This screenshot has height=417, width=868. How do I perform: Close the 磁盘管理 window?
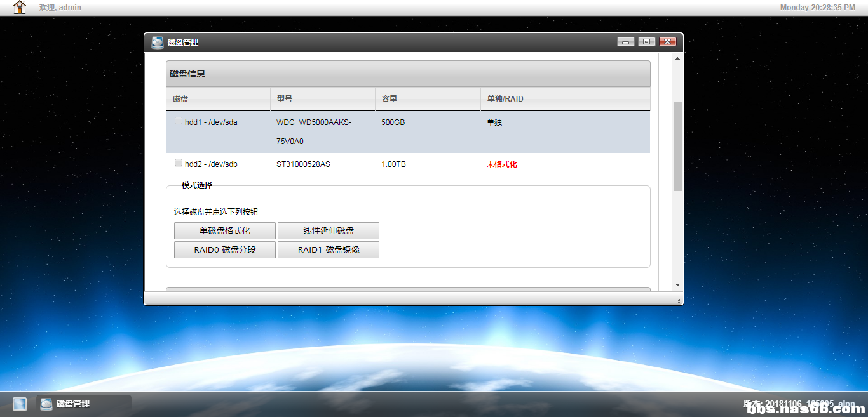[x=667, y=42]
